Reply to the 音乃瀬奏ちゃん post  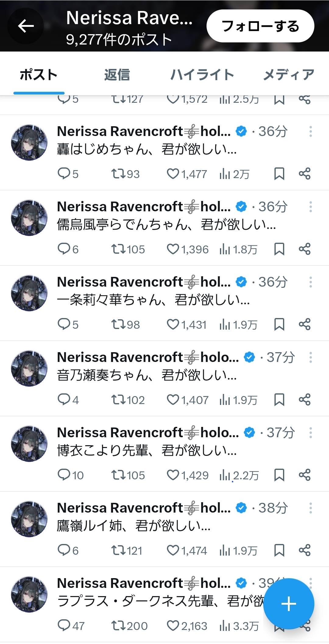(64, 400)
